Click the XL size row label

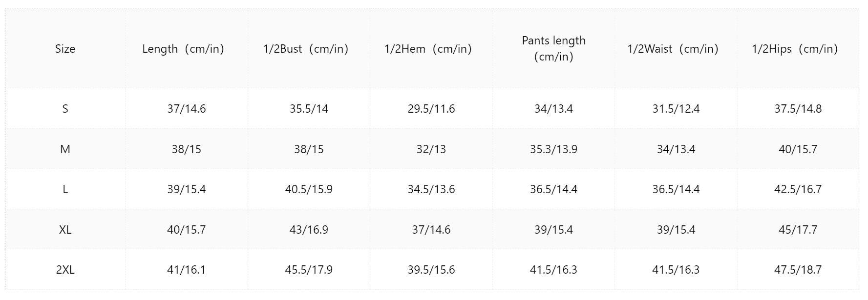(x=65, y=230)
